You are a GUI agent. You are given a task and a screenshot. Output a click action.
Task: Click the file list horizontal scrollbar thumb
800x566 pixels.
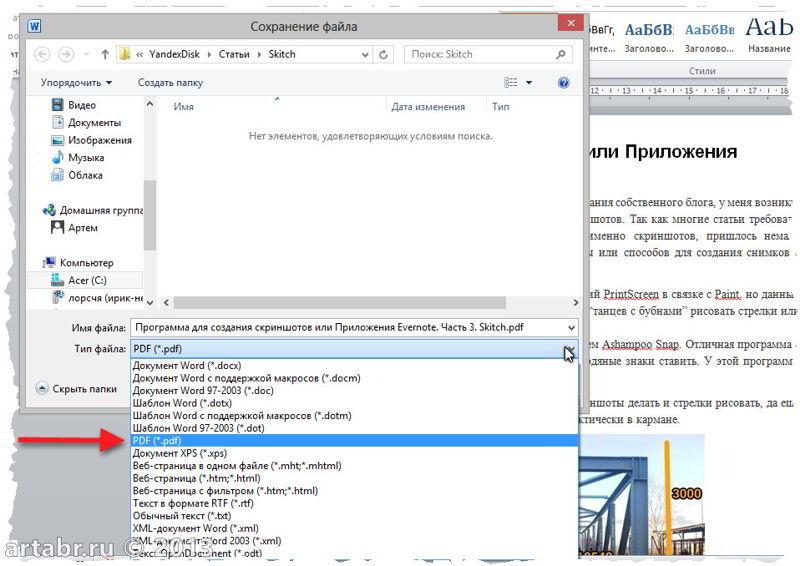point(339,303)
